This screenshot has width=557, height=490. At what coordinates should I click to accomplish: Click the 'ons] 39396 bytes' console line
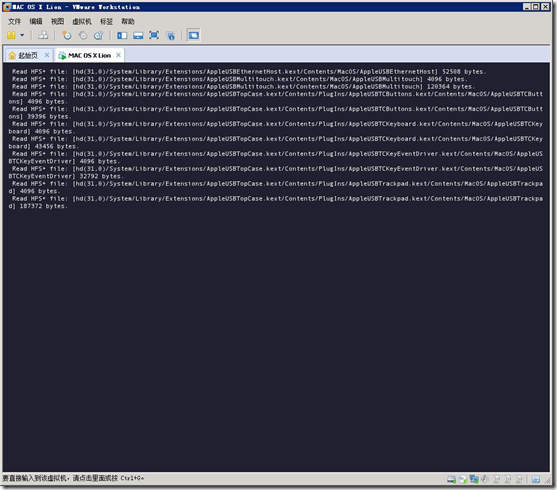coord(40,117)
